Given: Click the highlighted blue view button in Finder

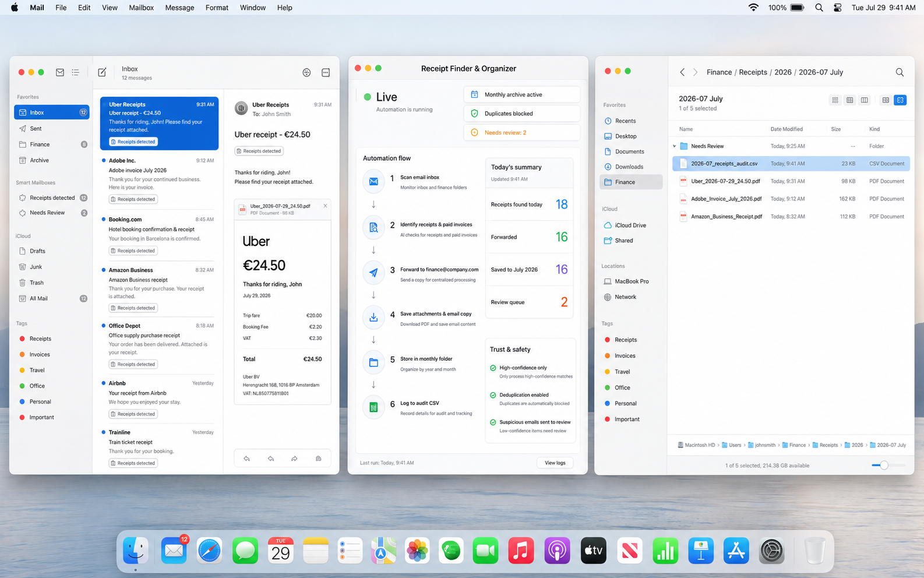Looking at the screenshot, I should [x=900, y=100].
